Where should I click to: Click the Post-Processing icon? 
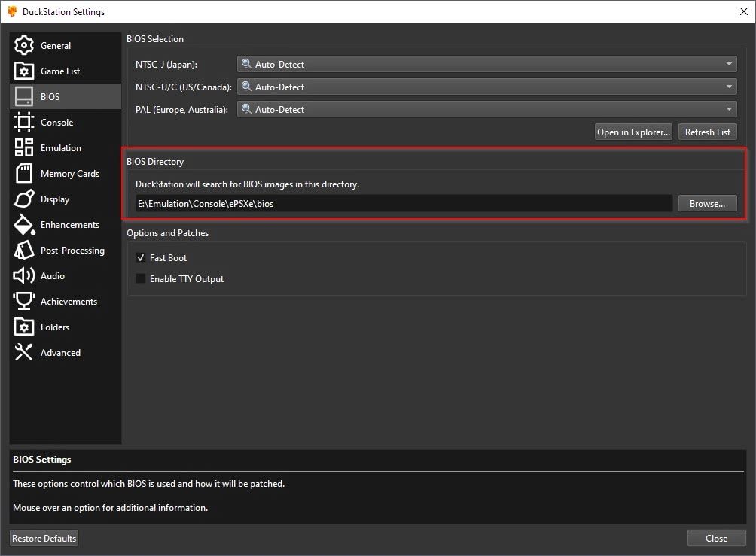click(x=23, y=250)
